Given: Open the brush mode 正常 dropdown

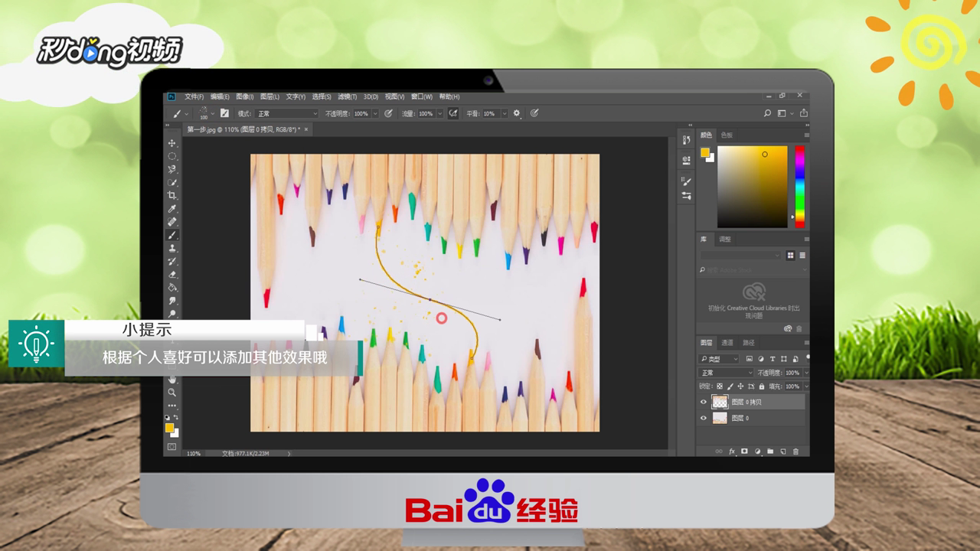Looking at the screenshot, I should tap(287, 113).
